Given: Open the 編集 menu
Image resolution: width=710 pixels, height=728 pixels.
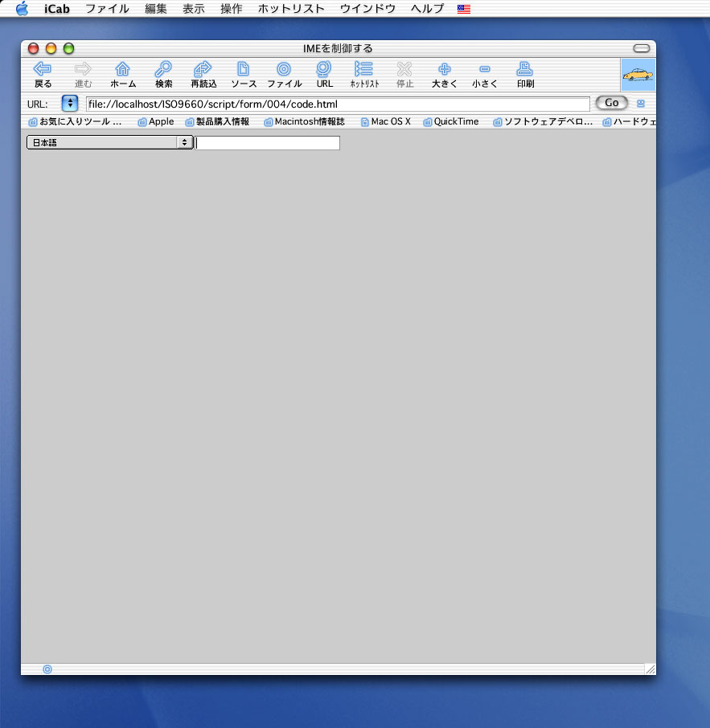Looking at the screenshot, I should 156,9.
